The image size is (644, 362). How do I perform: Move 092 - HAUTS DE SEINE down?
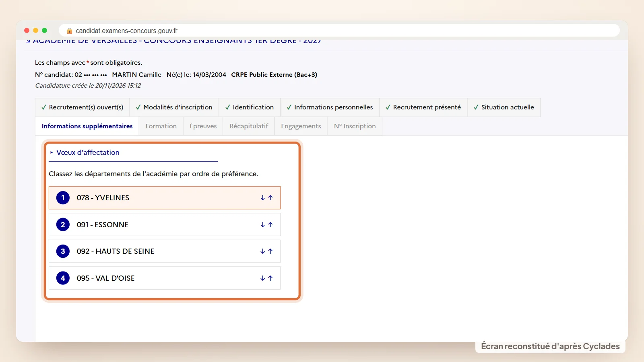tap(262, 251)
